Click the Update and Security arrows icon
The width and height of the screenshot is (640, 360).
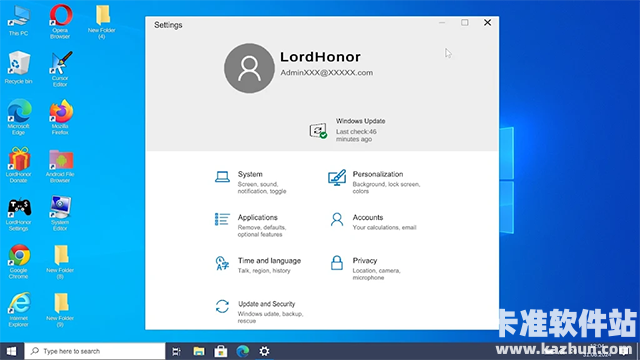click(x=222, y=306)
